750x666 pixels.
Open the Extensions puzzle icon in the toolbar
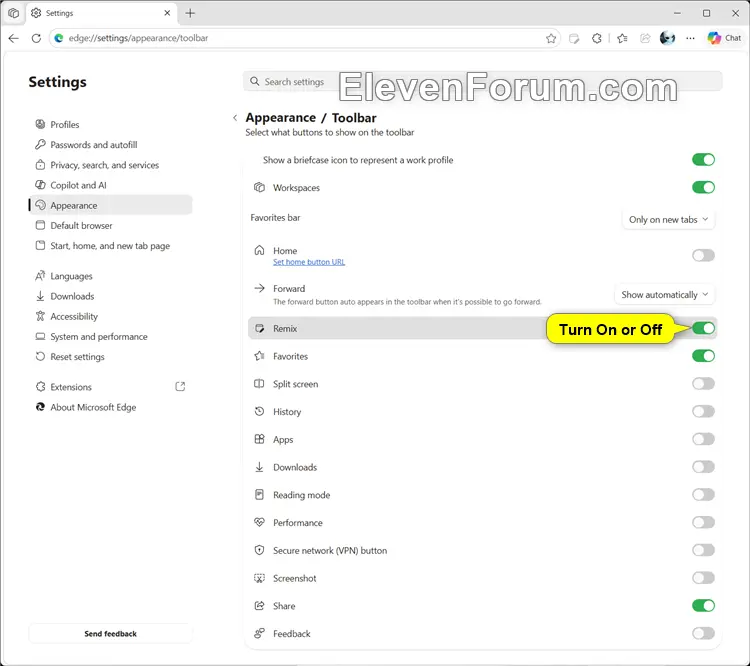tap(596, 38)
